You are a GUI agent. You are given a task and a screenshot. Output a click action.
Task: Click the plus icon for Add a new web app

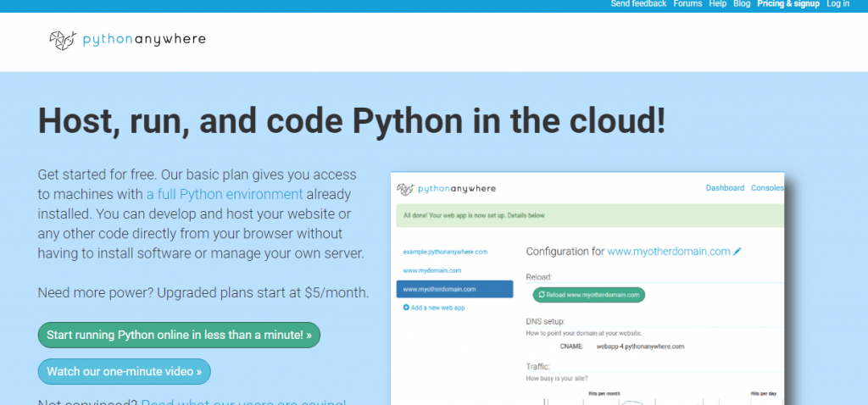click(406, 308)
